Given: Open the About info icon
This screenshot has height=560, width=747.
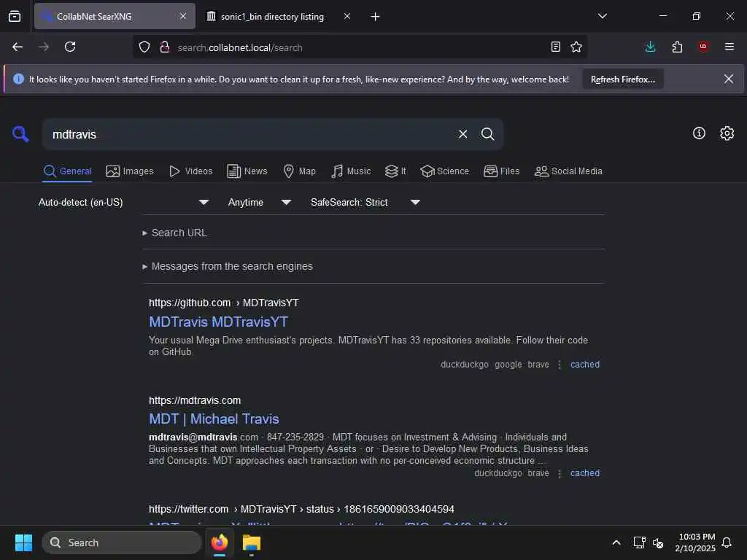Looking at the screenshot, I should tap(699, 133).
